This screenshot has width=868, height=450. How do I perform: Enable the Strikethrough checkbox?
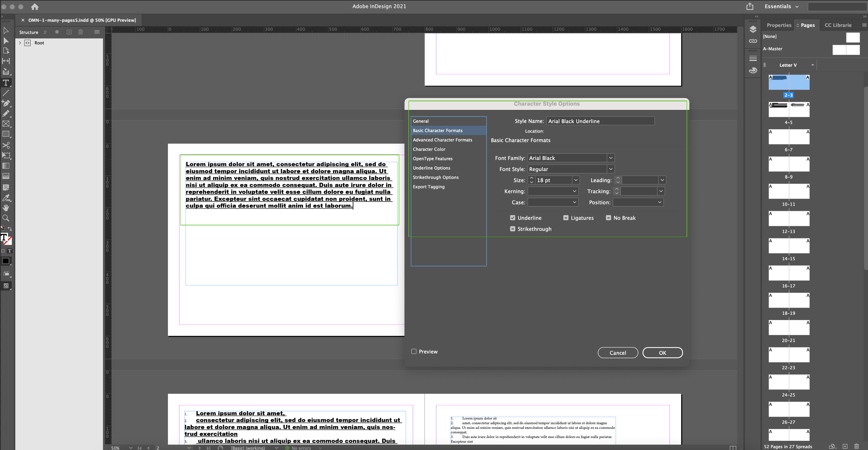(x=513, y=229)
